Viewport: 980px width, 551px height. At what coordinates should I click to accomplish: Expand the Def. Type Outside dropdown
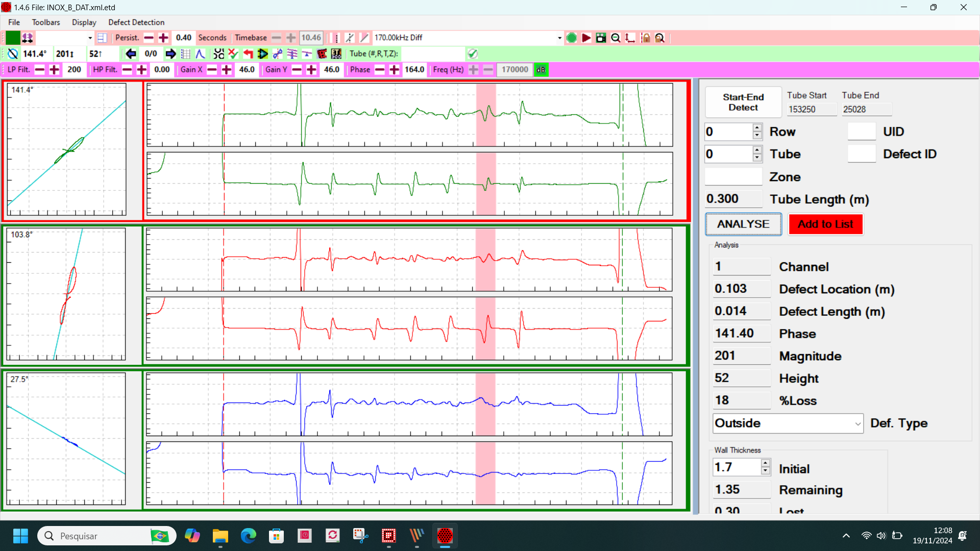pos(857,423)
